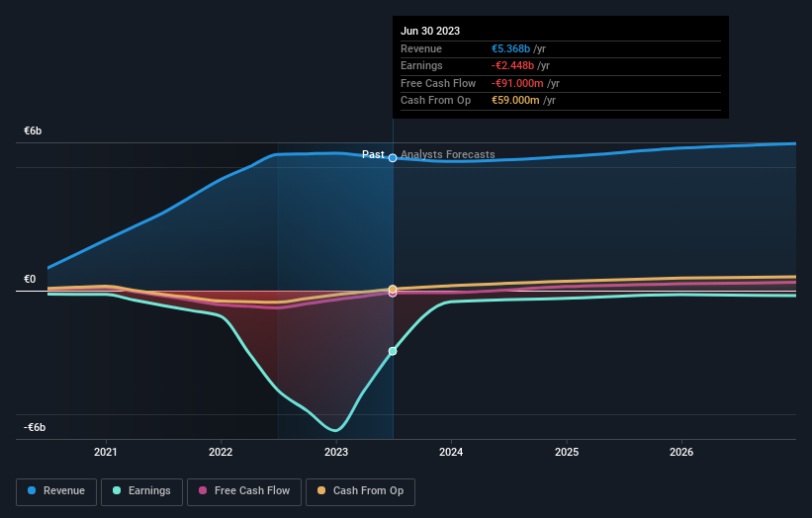Select the 2021 x-axis label

pos(106,452)
